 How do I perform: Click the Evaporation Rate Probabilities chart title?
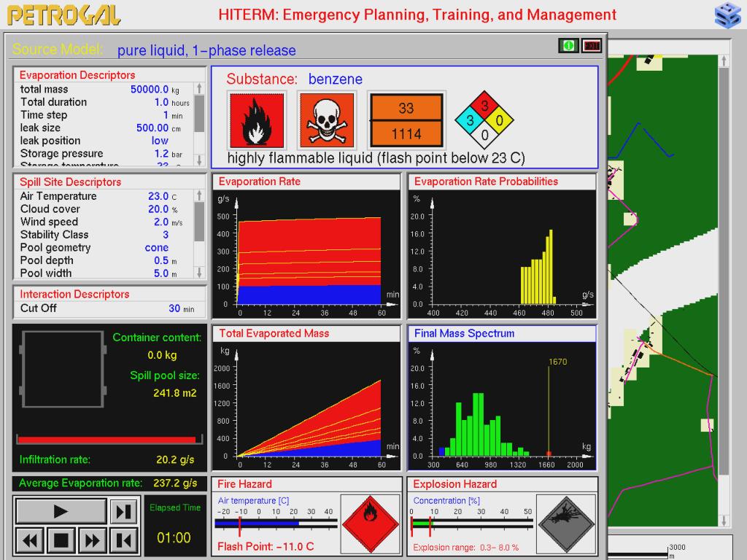click(486, 182)
